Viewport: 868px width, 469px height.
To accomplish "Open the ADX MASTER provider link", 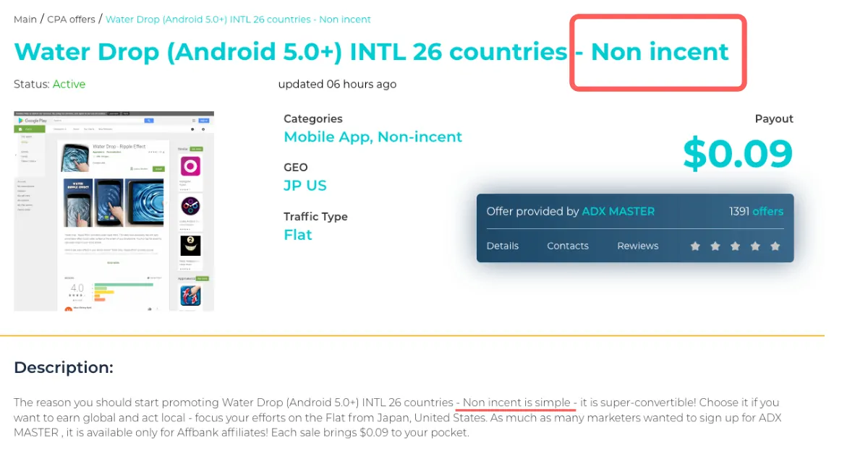I will [618, 212].
